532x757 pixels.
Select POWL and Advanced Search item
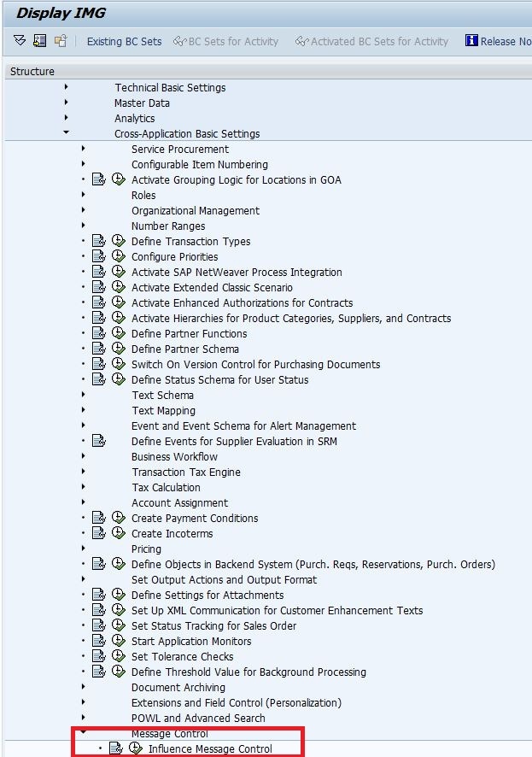[198, 718]
